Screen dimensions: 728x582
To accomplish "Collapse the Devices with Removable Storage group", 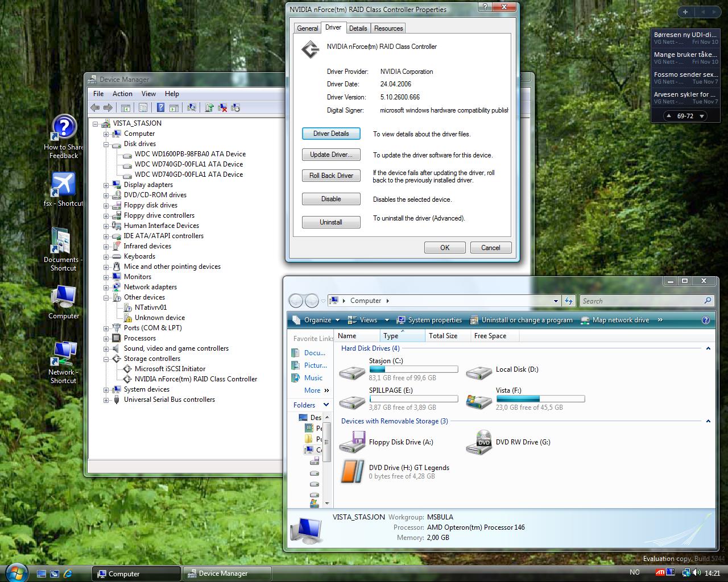I will tap(708, 421).
